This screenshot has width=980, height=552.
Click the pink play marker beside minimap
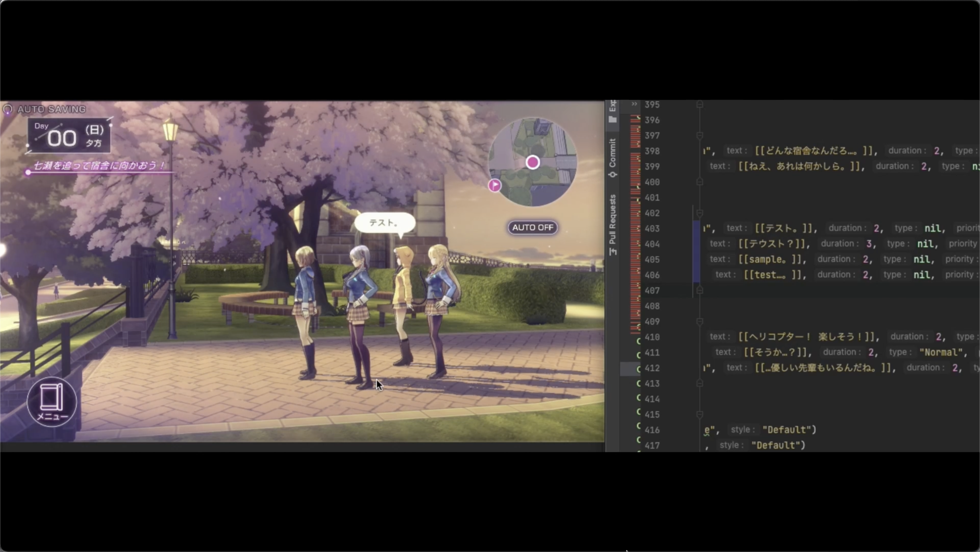(x=494, y=185)
